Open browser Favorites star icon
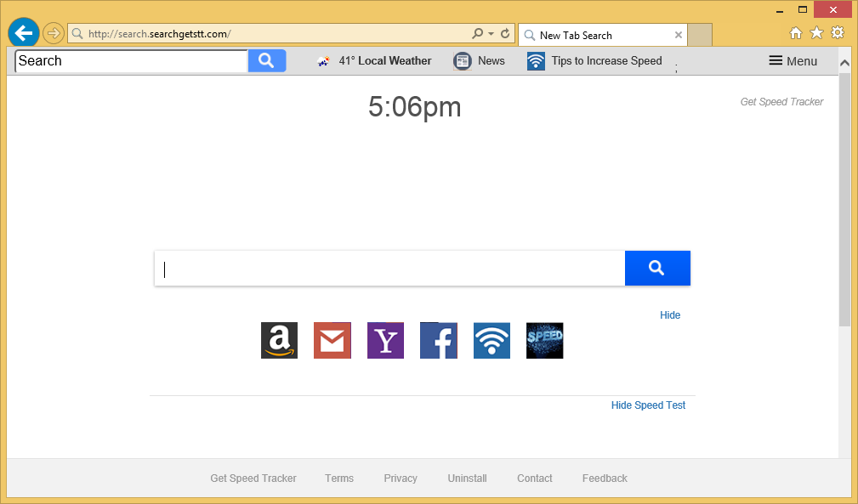Viewport: 858px width, 504px height. 816,33
